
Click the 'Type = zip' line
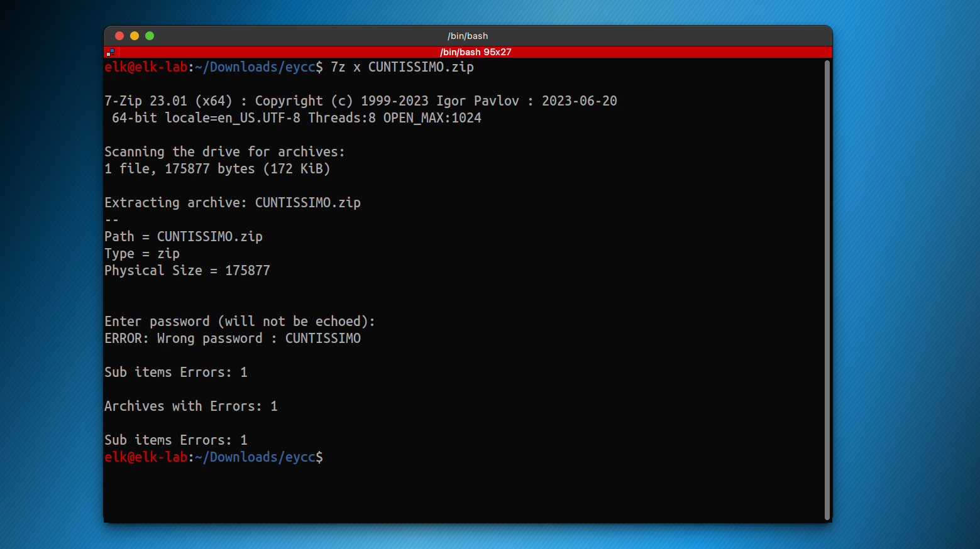(x=142, y=254)
